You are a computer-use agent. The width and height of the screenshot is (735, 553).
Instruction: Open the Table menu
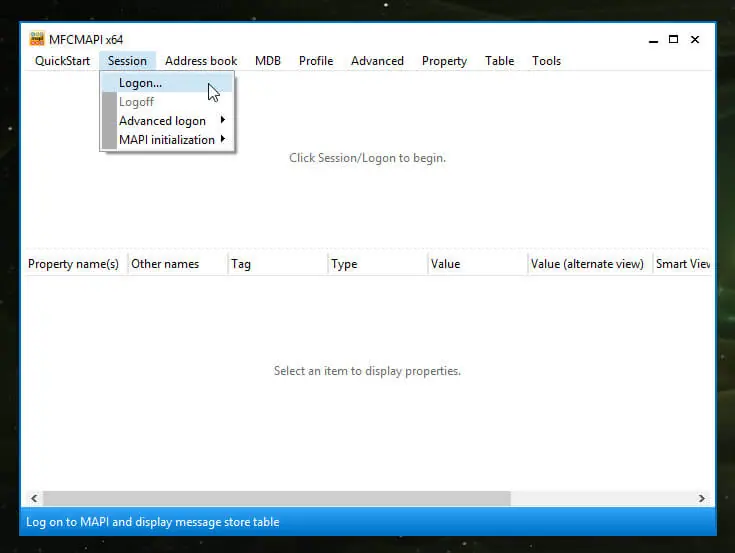(499, 61)
